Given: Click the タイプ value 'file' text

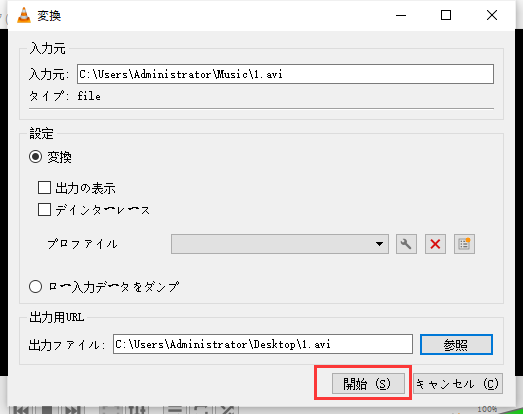Looking at the screenshot, I should pyautogui.click(x=89, y=96).
